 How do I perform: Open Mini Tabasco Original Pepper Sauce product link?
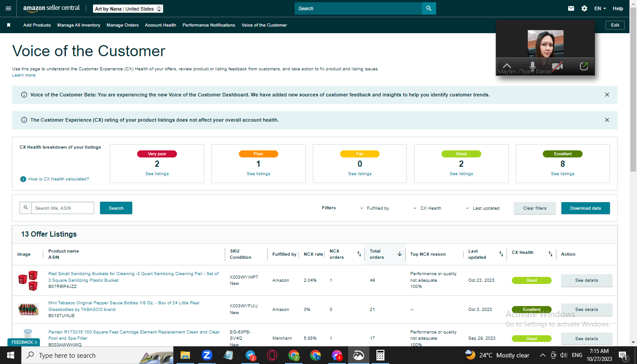tap(124, 306)
